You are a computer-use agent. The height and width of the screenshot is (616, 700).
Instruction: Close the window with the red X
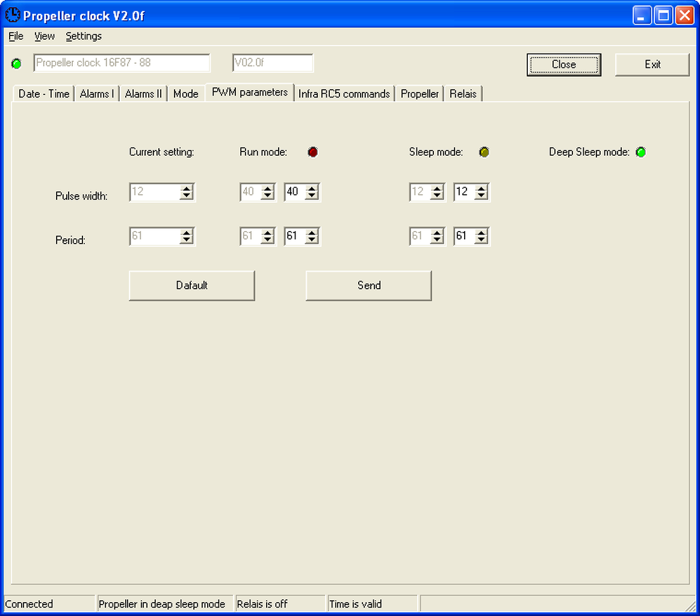coord(684,16)
